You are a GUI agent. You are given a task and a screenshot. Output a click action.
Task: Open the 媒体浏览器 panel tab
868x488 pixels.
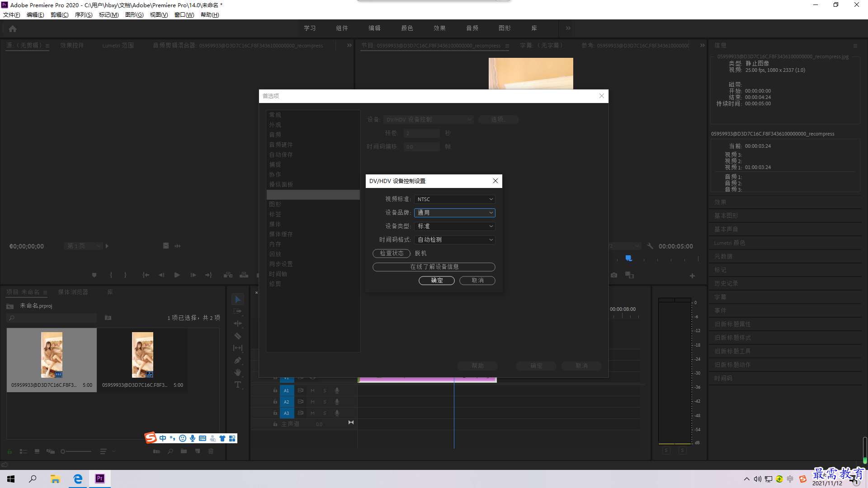tap(73, 292)
